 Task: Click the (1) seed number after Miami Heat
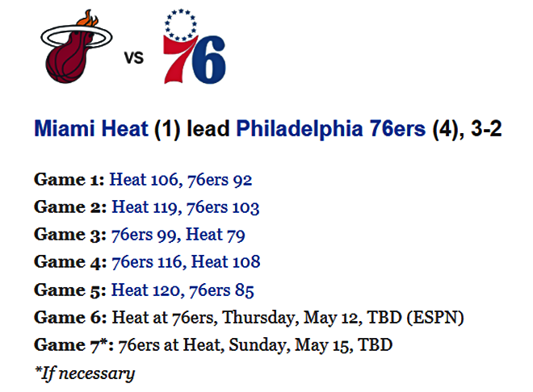[166, 129]
